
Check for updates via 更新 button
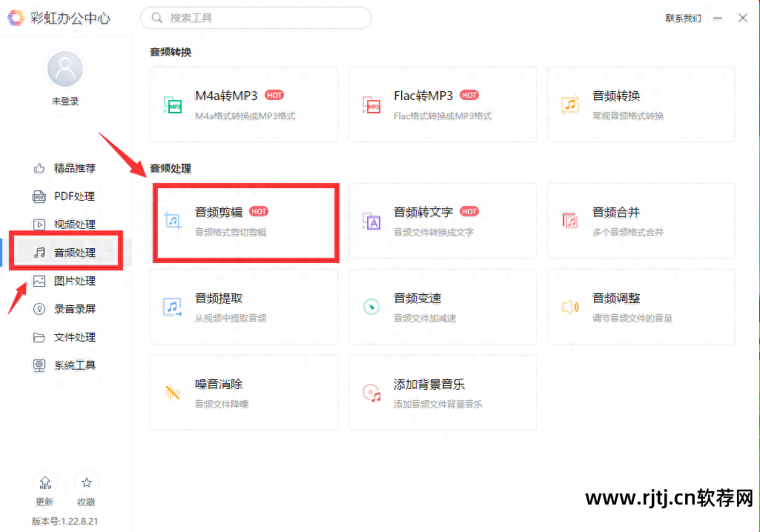coord(44,489)
